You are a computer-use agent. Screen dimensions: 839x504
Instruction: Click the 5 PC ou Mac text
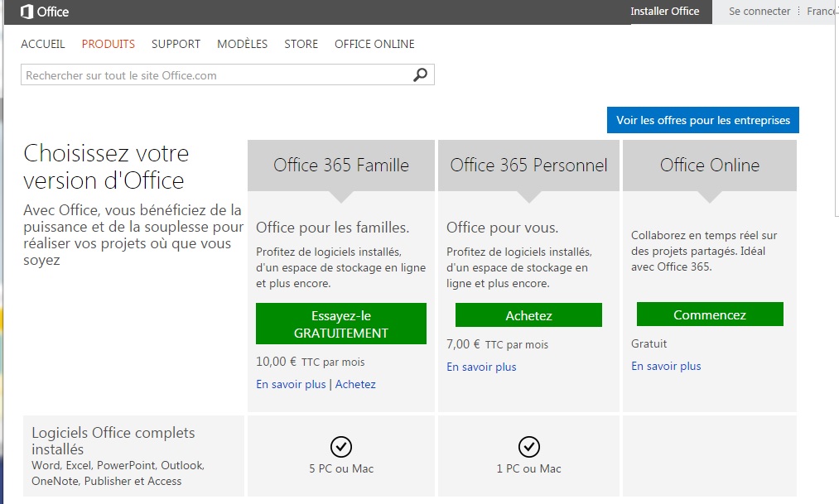coord(341,468)
